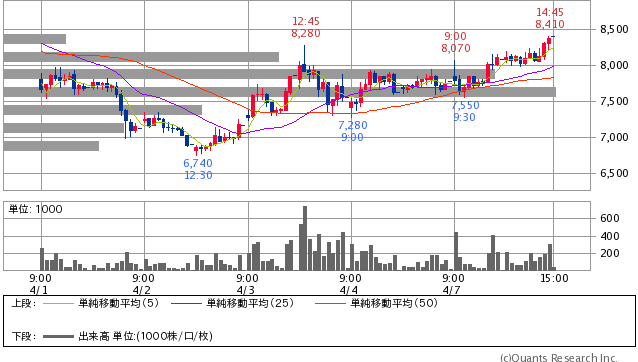638x362 pixels.
Task: Click the 8,500 price axis label
Action: tap(614, 29)
